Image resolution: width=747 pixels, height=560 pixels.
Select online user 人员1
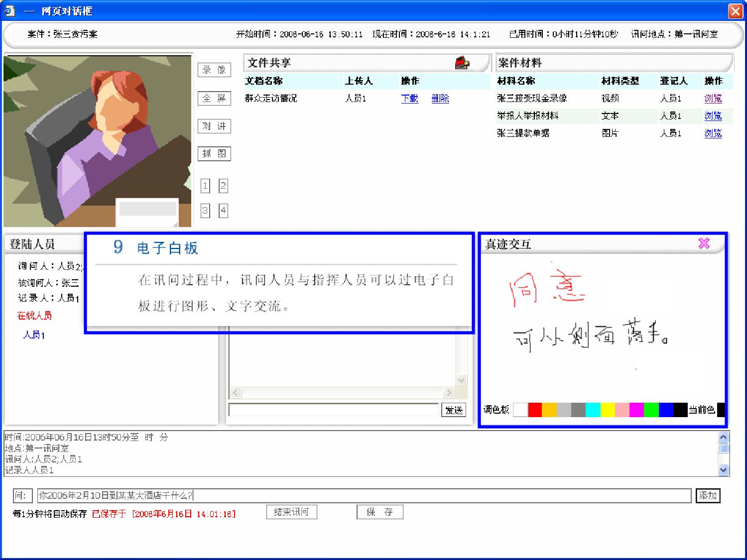pyautogui.click(x=34, y=335)
